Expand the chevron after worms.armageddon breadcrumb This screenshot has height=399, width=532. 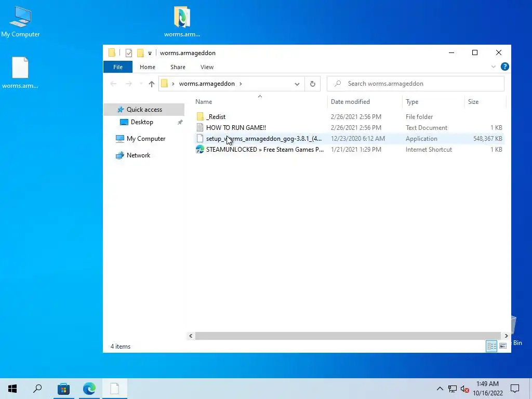(x=241, y=84)
